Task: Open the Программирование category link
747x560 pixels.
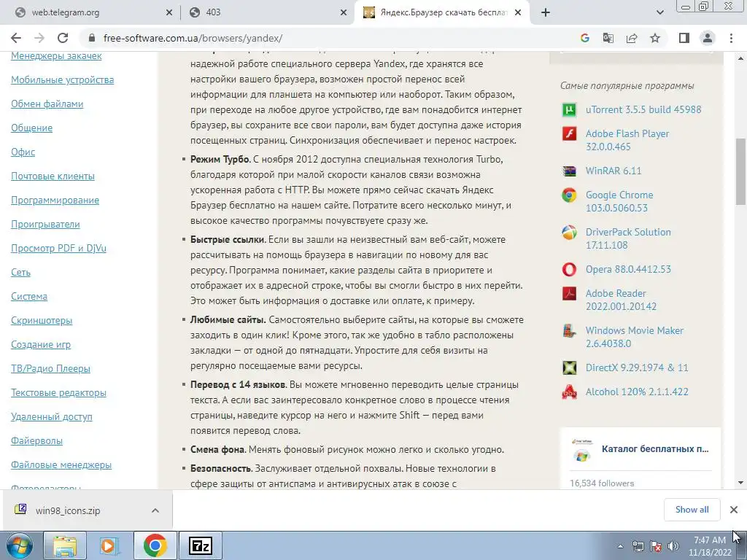Action: [x=55, y=200]
